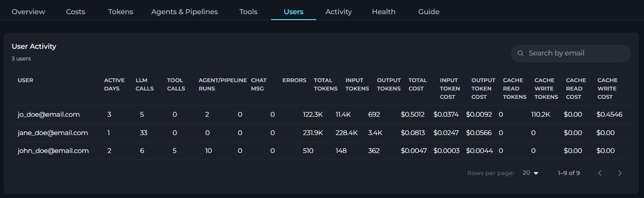Sort by CACHE READ COST header
Screen dimensions: 644x198
pos(576,88)
